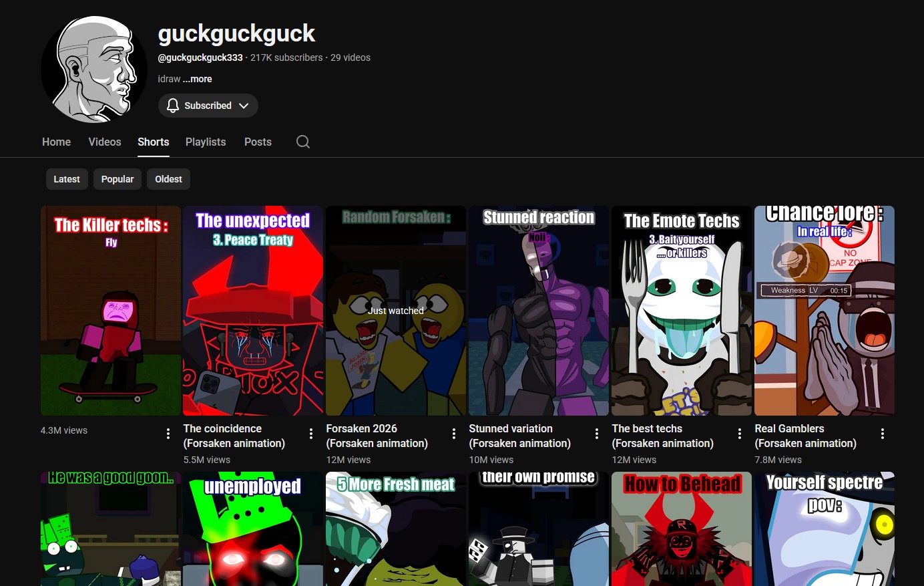Click the guckguckguck channel name heading
Viewport: 924px width, 586px height.
pyautogui.click(x=236, y=33)
